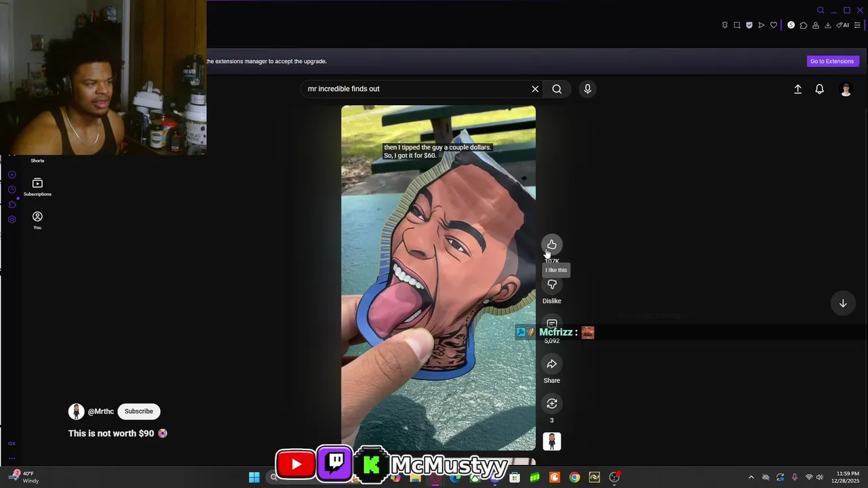Open the sound source thumbnail below Remix
The image size is (868, 488).
(552, 442)
